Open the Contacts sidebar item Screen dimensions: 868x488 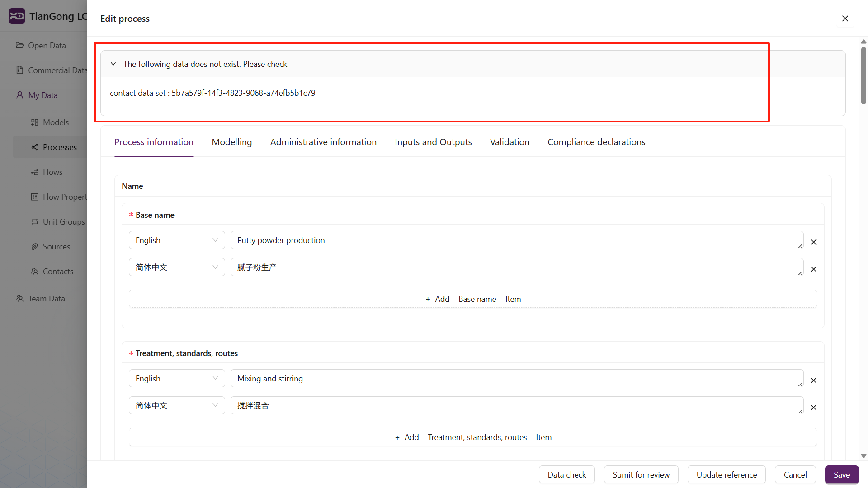[57, 272]
